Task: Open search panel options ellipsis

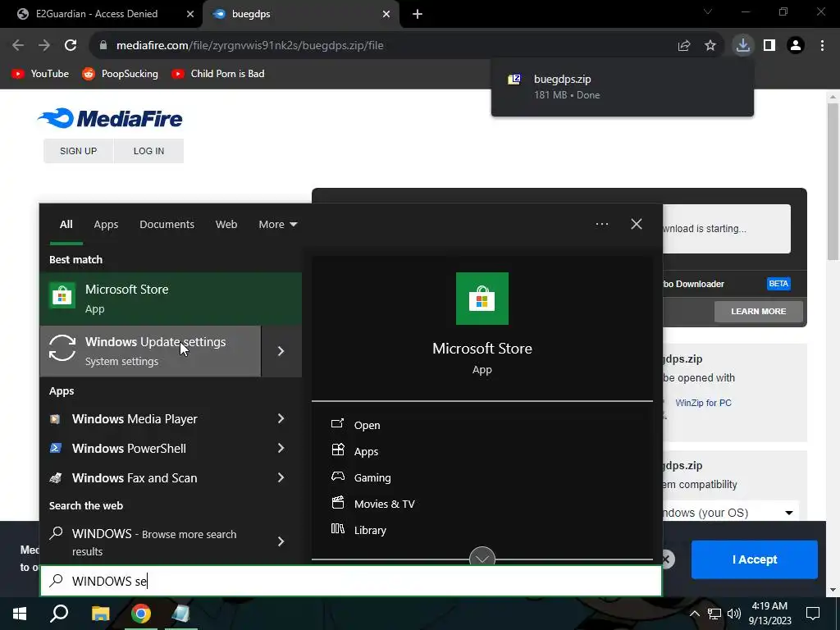Action: (601, 224)
